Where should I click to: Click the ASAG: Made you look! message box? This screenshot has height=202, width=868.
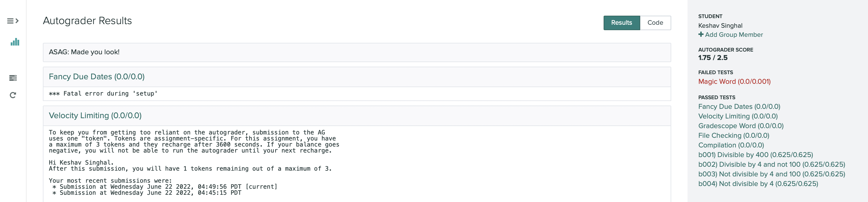click(356, 52)
